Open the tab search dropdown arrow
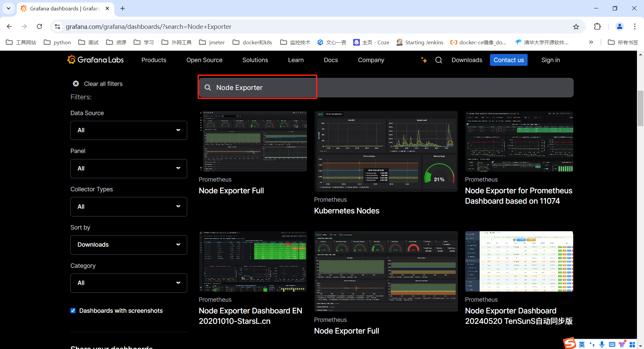 8,8
